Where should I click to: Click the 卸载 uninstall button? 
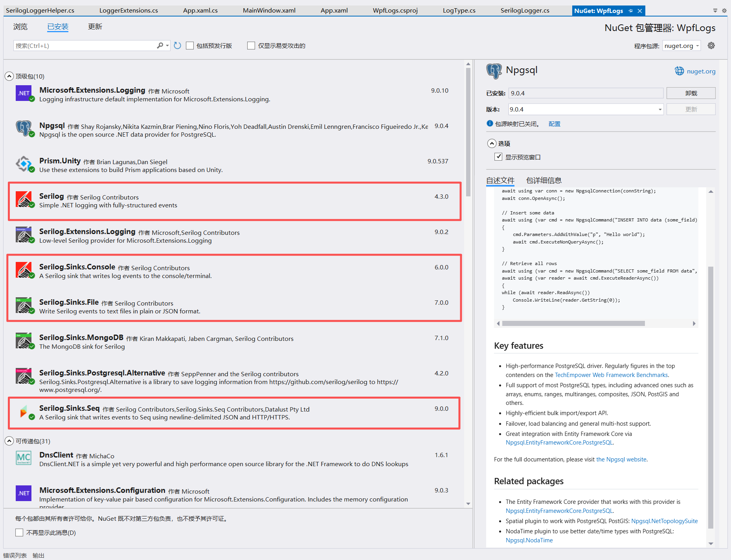pos(691,93)
